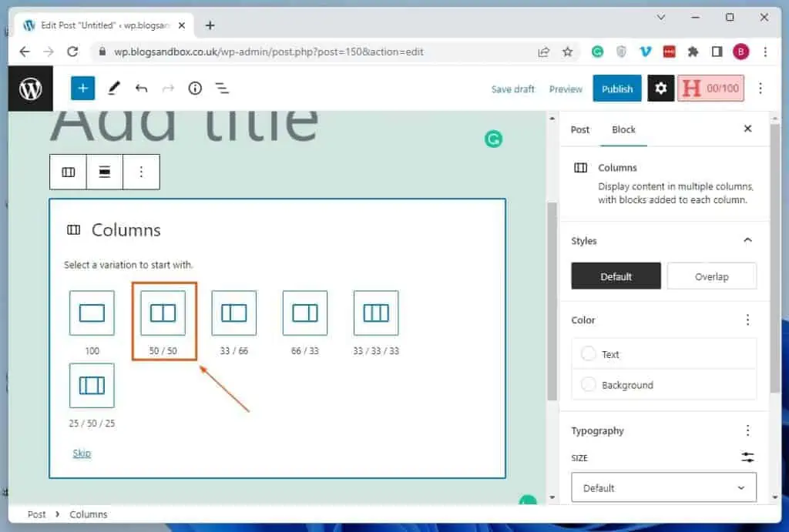This screenshot has width=789, height=532.
Task: Publish the current post
Action: click(x=616, y=88)
